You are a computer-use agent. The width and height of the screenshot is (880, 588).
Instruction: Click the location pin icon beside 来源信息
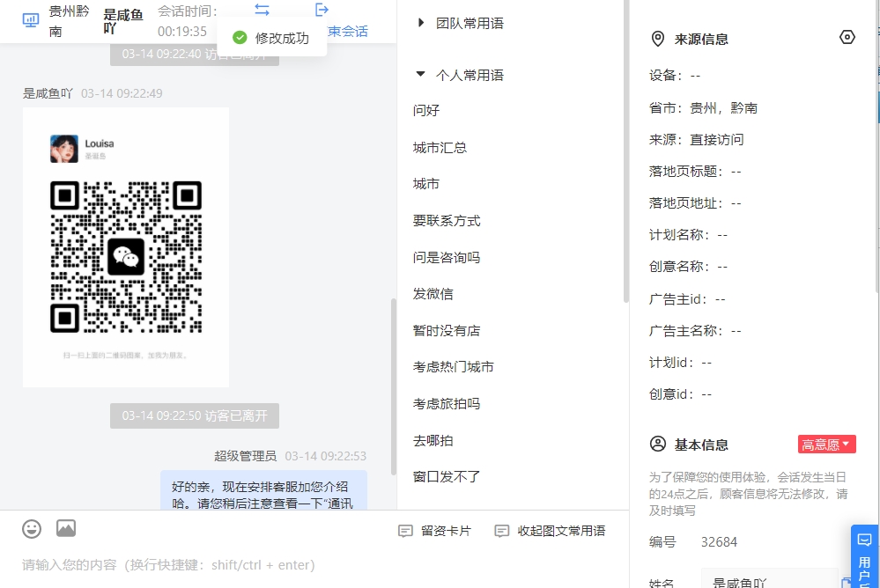coord(657,39)
